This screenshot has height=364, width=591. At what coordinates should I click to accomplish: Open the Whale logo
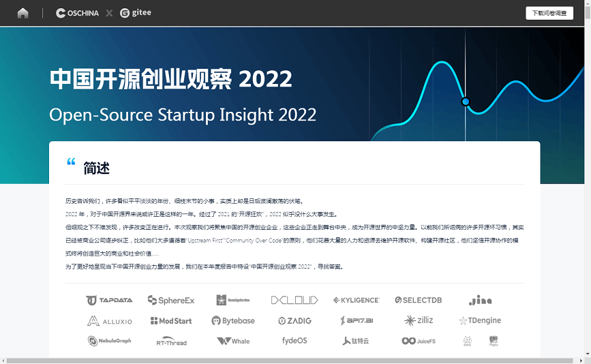(233, 342)
